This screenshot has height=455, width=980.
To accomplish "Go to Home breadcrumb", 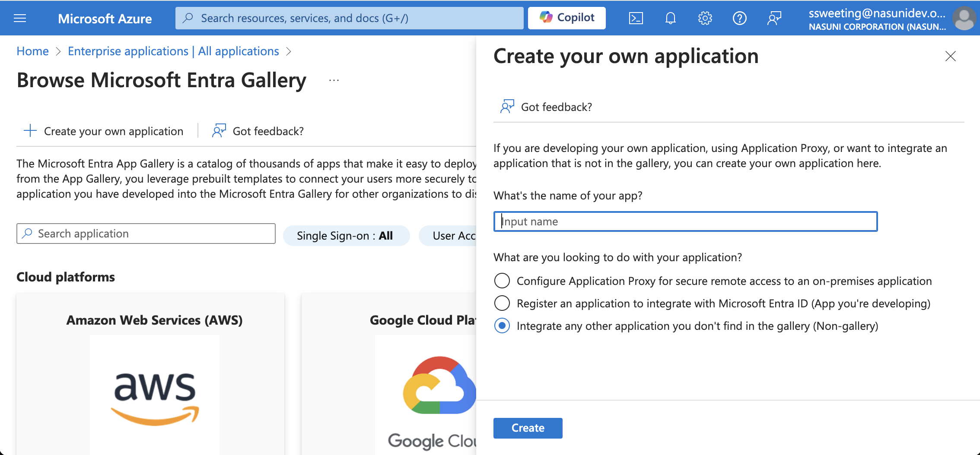I will (32, 51).
